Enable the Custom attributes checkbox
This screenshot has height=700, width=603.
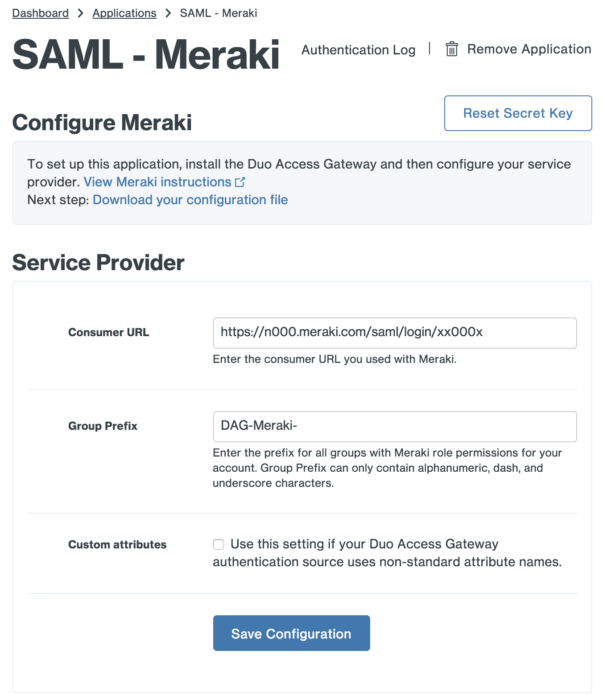tap(218, 544)
